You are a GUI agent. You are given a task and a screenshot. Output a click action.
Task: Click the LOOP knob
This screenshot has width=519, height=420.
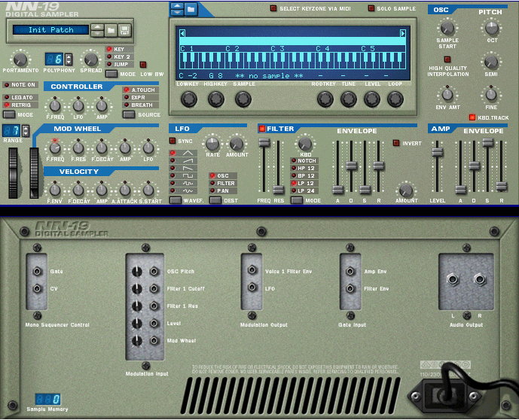pyautogui.click(x=395, y=99)
